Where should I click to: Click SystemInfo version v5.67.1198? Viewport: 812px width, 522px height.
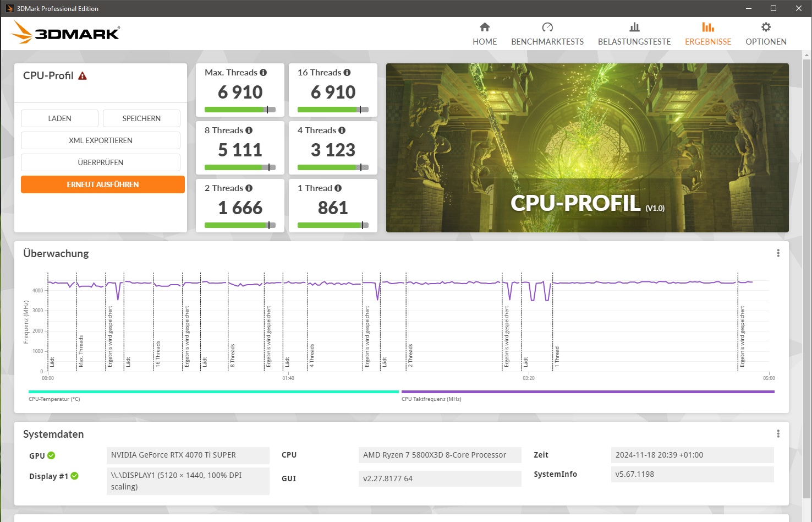692,475
